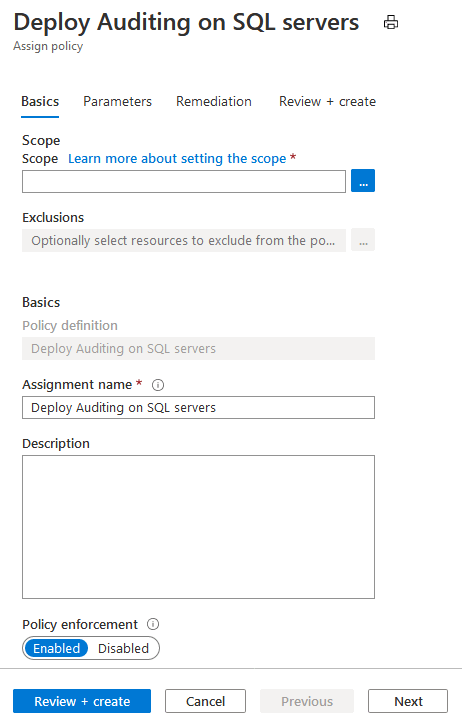
Task: Edit the Assignment name field
Action: tap(198, 407)
